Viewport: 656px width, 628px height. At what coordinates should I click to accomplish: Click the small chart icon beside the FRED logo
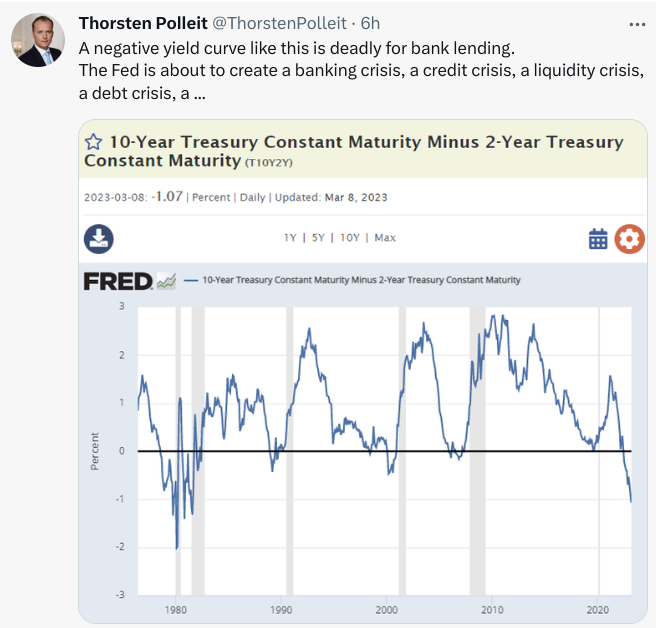(166, 281)
